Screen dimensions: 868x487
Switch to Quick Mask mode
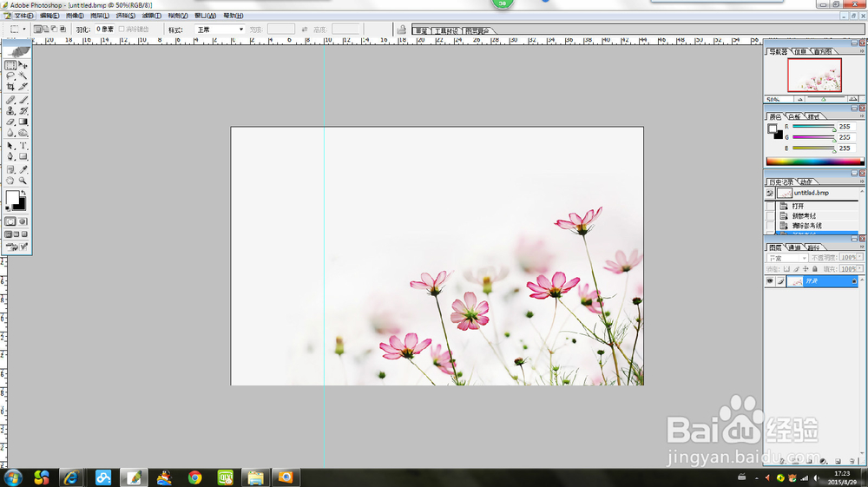(23, 221)
